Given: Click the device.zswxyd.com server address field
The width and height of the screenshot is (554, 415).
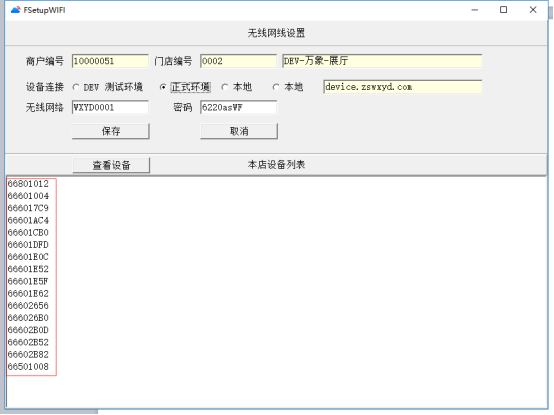Looking at the screenshot, I should pyautogui.click(x=403, y=87).
